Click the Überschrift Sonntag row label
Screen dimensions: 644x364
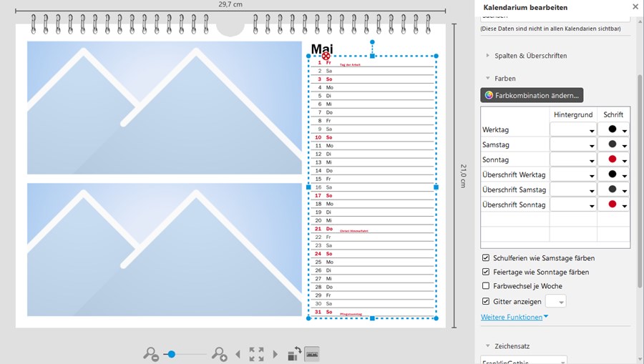click(x=514, y=205)
